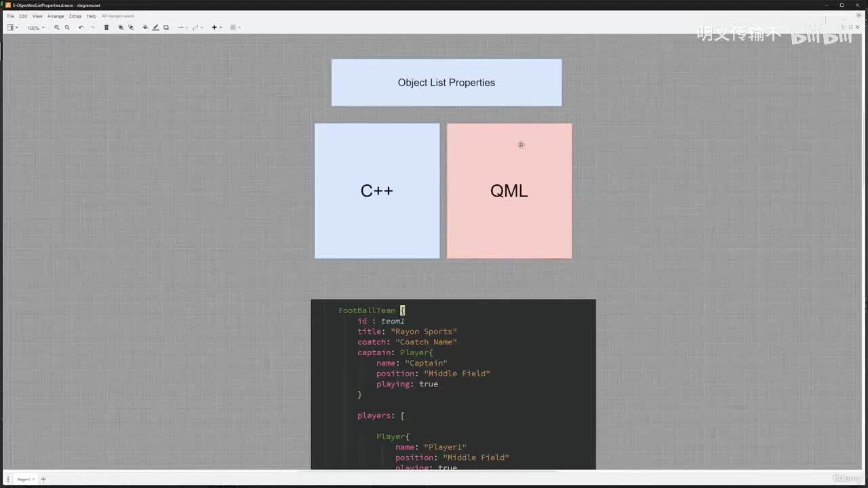Open the Edit menu
This screenshot has height=488, width=868.
(23, 16)
